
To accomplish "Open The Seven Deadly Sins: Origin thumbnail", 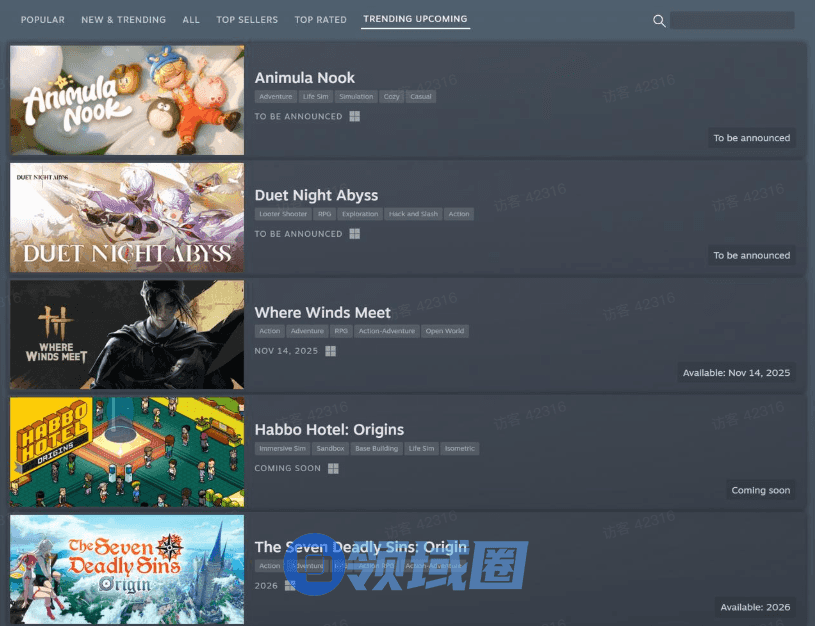I will click(127, 569).
